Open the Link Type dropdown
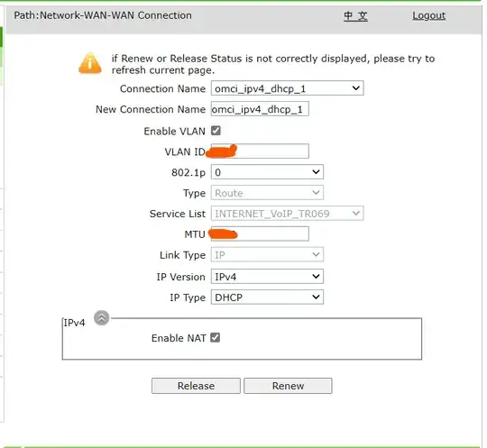Screen dimensions: 487x448 [267, 255]
